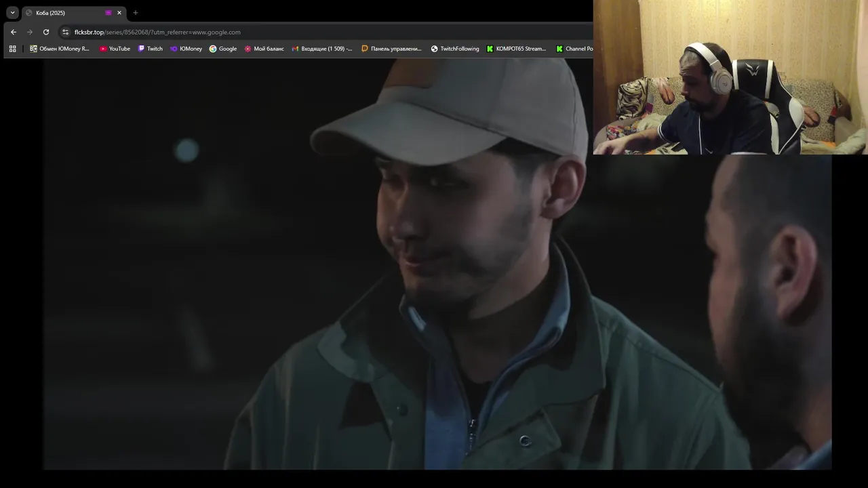The width and height of the screenshot is (868, 488).
Task: Open the KOMPOT65 Stream bookmark
Action: tap(517, 49)
